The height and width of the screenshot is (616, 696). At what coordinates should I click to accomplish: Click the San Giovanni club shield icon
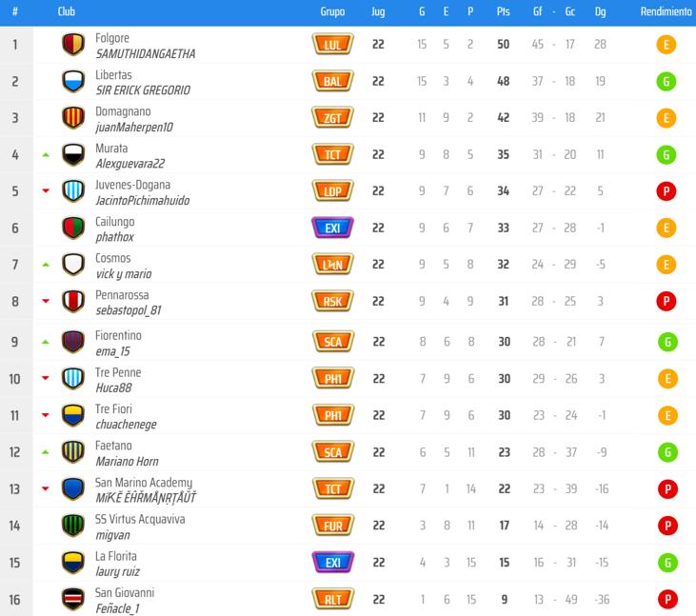[73, 599]
